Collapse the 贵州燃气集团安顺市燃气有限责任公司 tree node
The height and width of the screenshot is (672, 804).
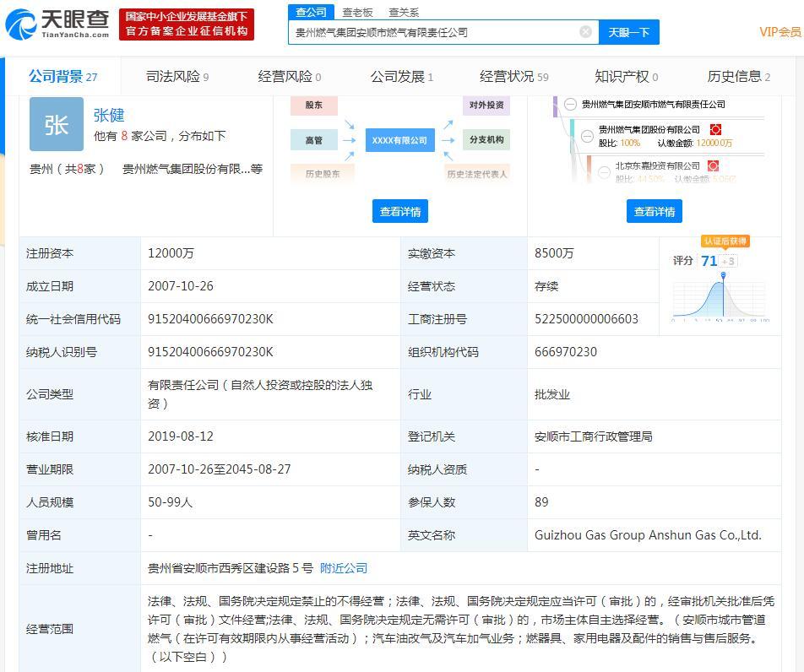(x=570, y=104)
